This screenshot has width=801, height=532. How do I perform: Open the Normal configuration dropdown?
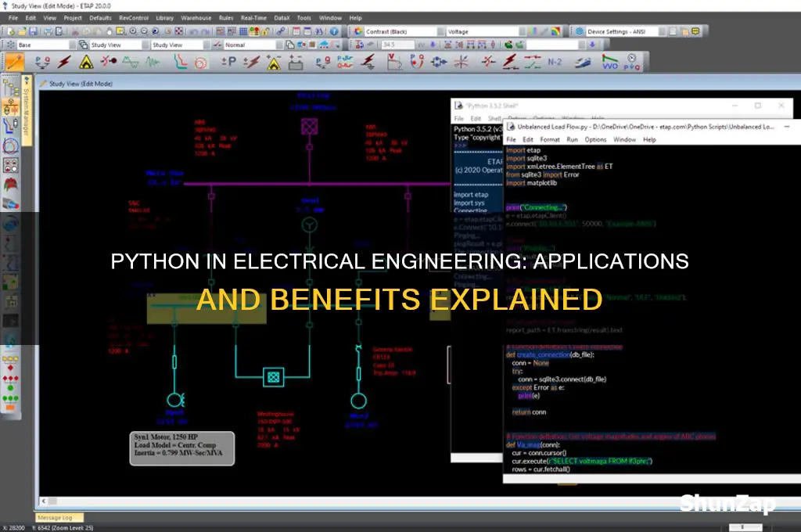coord(253,45)
